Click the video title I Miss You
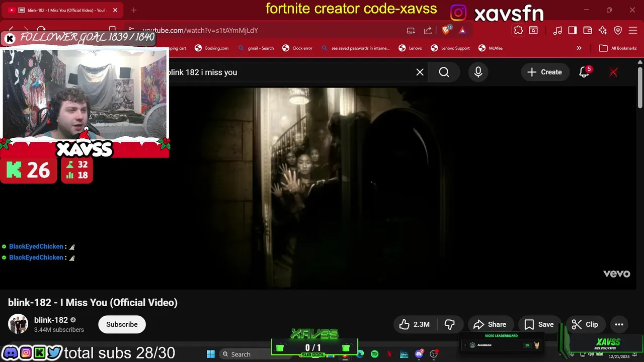The height and width of the screenshot is (362, 644). click(x=93, y=303)
